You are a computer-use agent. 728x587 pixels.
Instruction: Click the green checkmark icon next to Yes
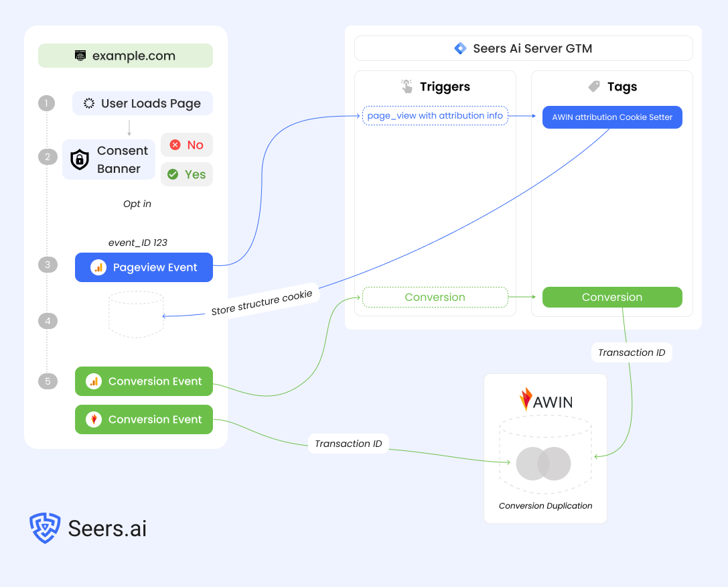pyautogui.click(x=173, y=174)
